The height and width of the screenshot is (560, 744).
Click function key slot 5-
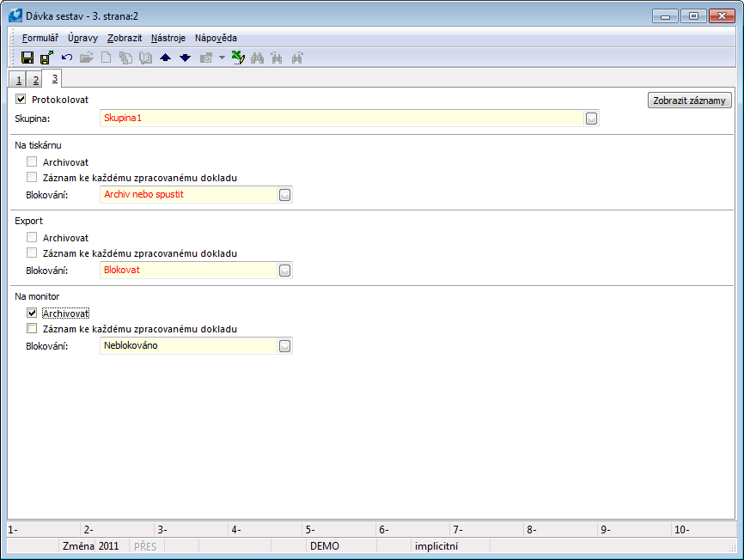click(x=338, y=530)
